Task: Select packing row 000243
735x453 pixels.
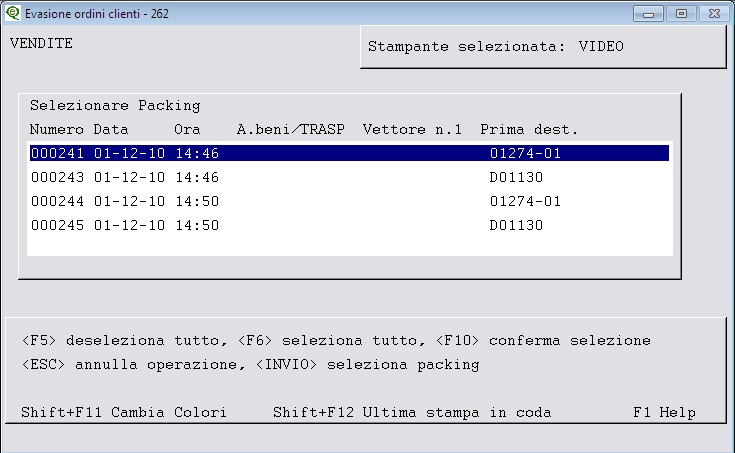Action: coord(349,177)
